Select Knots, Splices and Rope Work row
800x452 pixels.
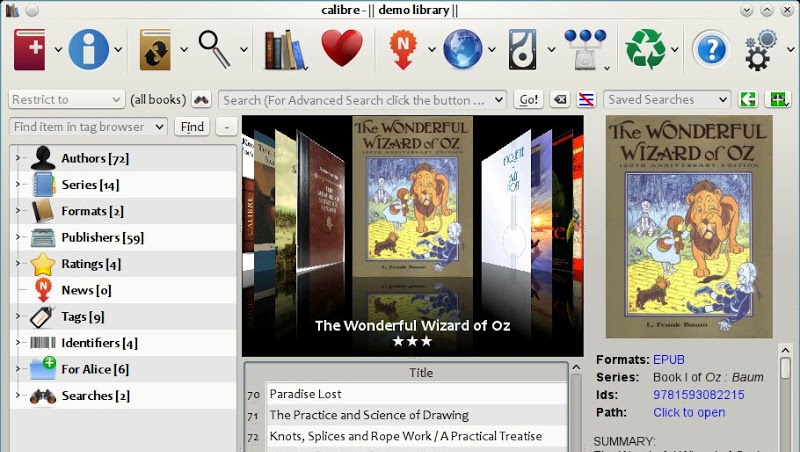point(416,436)
